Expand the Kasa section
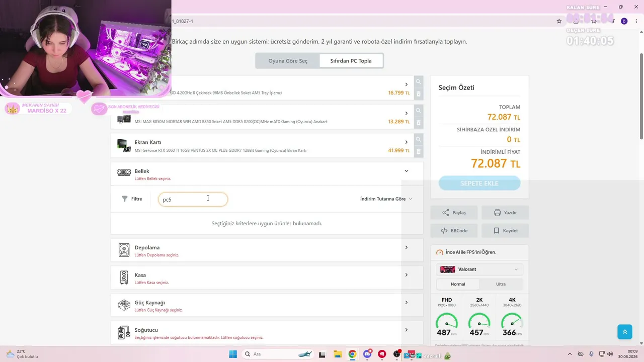 tap(407, 275)
